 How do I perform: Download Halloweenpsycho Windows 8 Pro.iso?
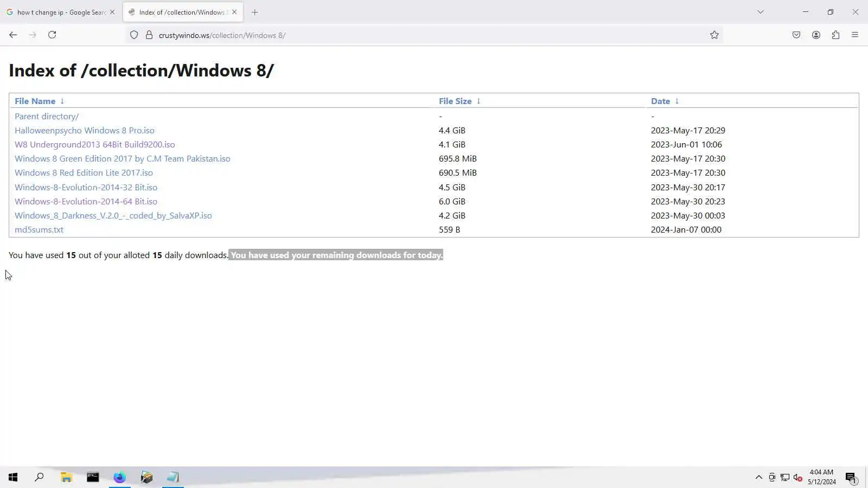point(85,130)
